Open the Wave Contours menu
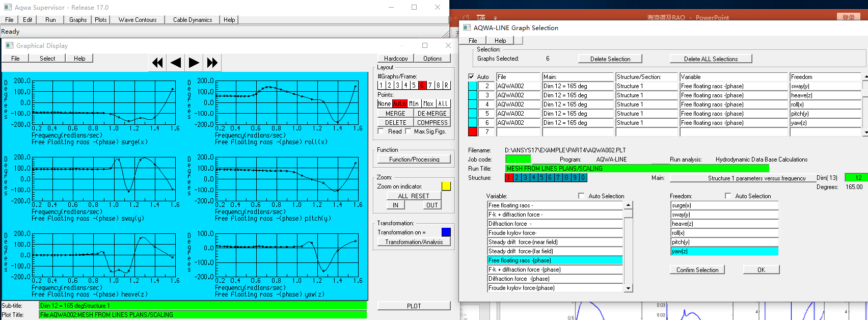The image size is (868, 320). pos(138,20)
